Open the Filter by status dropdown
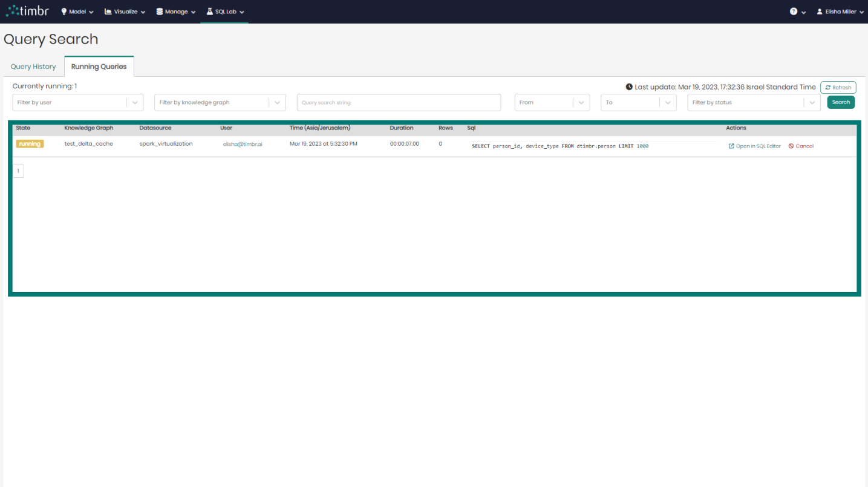This screenshot has width=868, height=487. point(754,102)
